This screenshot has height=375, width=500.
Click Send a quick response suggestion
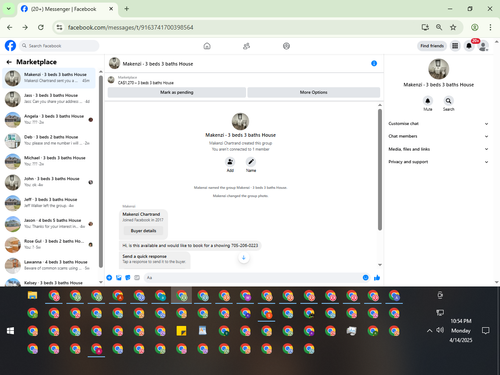[x=155, y=259]
